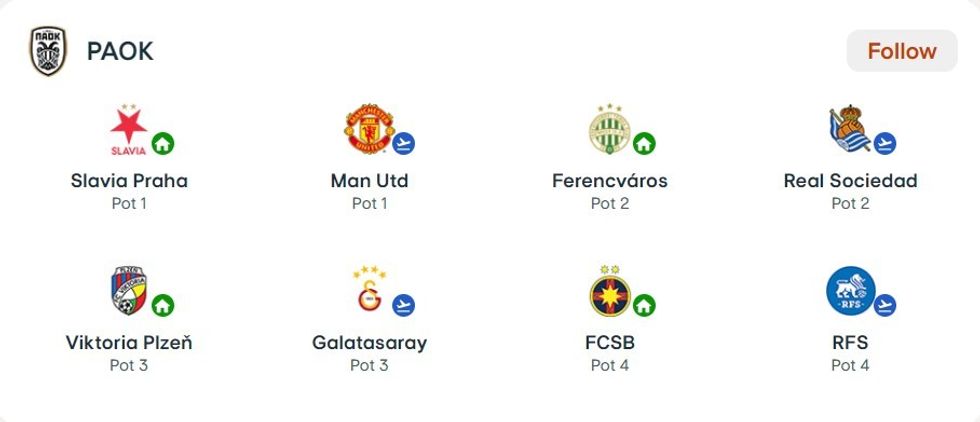Click the Slavia Praha club logo
This screenshot has width=980, height=422.
128,131
